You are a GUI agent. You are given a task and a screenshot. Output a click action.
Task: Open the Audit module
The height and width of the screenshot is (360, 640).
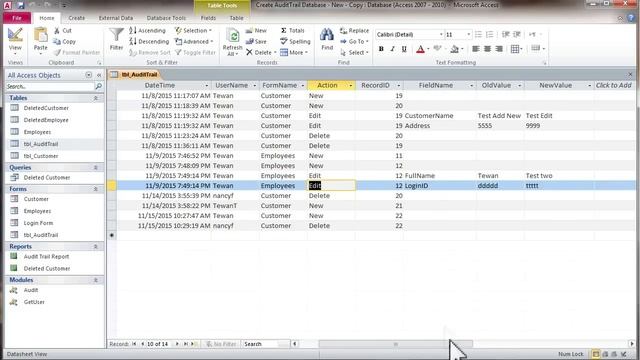[31, 290]
